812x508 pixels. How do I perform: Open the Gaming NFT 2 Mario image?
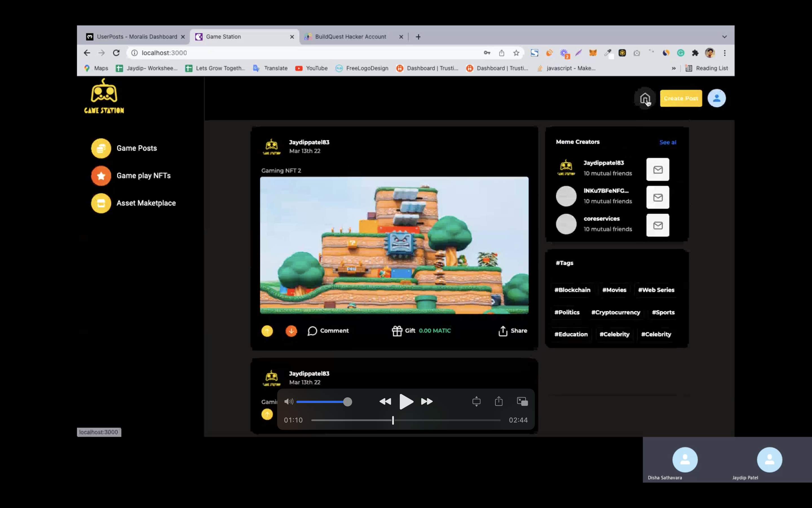[x=394, y=245]
